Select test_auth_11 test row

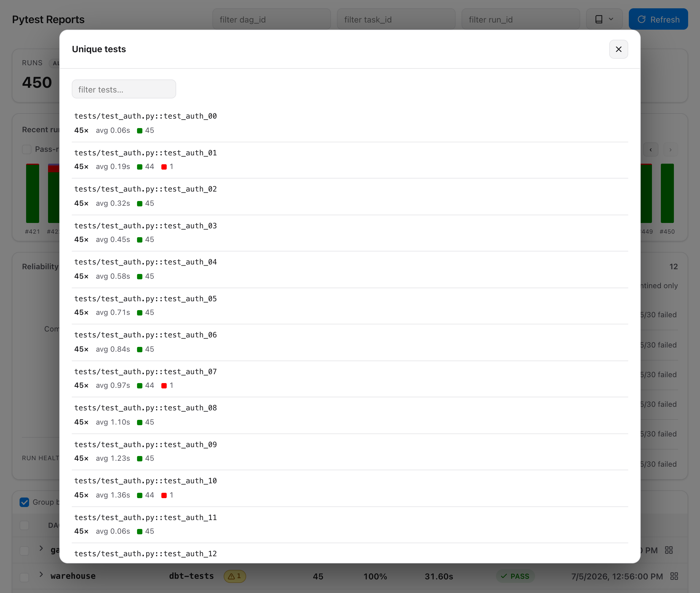pos(350,525)
